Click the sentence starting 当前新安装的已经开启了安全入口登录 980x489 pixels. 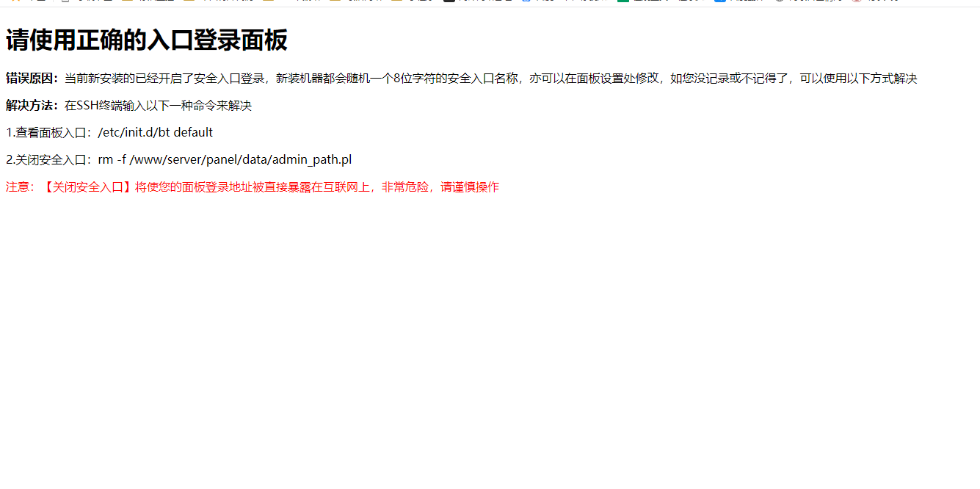(491, 79)
